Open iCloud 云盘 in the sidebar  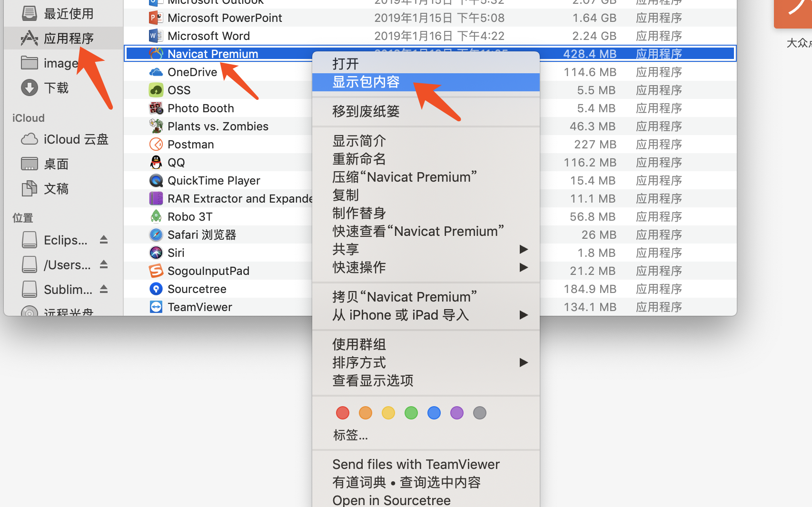pos(63,139)
